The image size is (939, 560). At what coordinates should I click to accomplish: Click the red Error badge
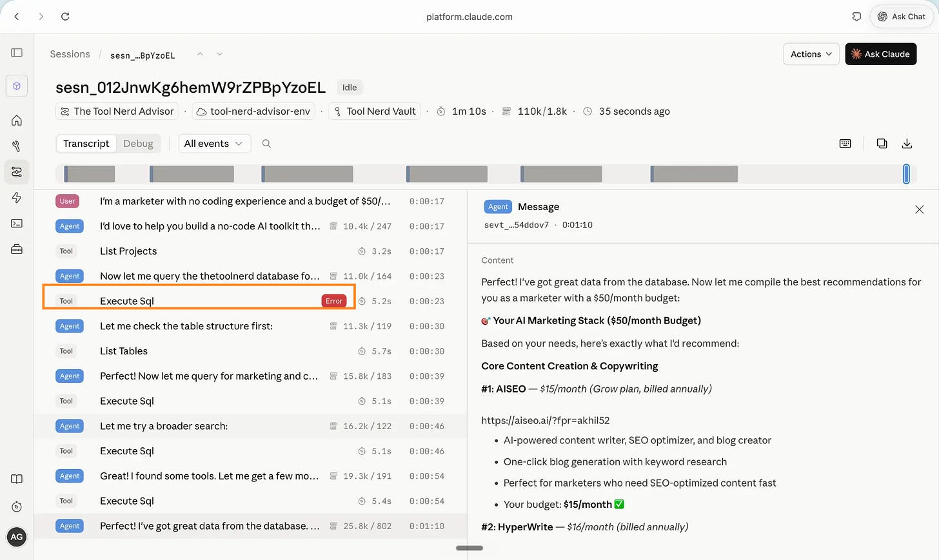[334, 301]
